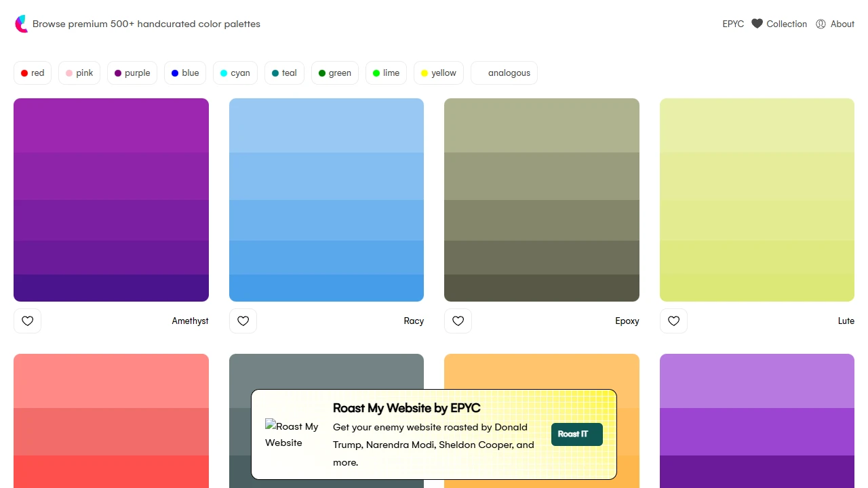Viewport: 868px width, 488px height.
Task: Favorite the Lute palette
Action: pyautogui.click(x=673, y=321)
